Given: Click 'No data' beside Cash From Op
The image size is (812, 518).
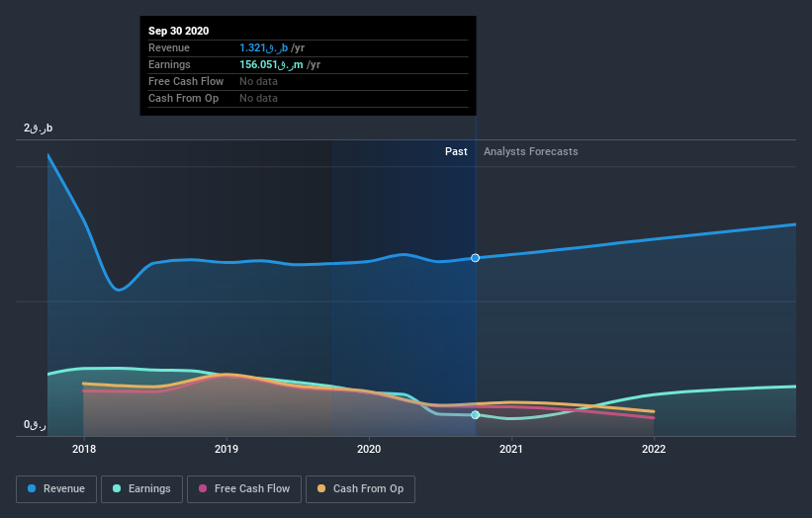Looking at the screenshot, I should (x=258, y=98).
